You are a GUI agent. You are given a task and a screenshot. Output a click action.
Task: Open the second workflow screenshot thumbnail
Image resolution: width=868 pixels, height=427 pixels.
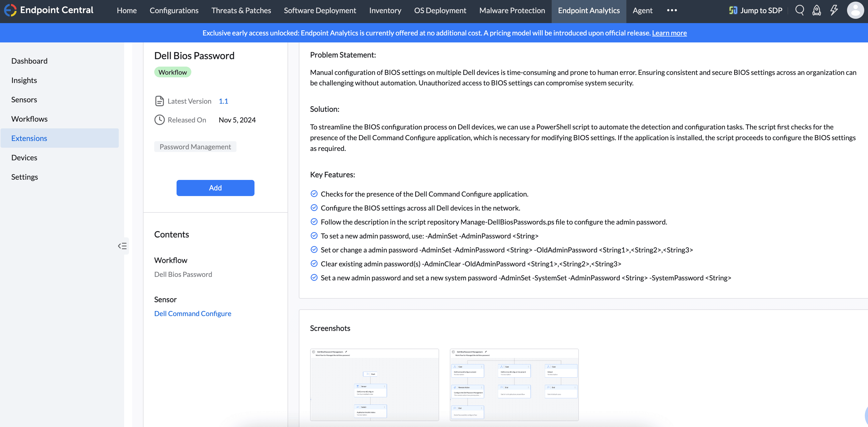(x=514, y=385)
